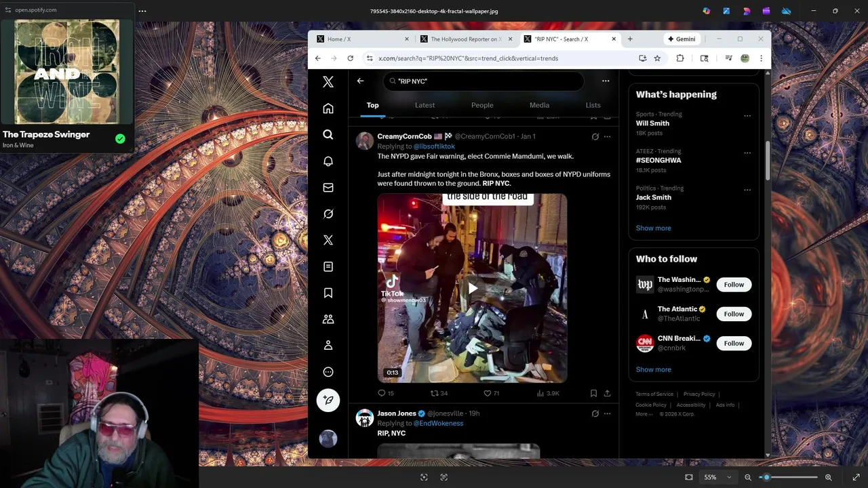The height and width of the screenshot is (488, 868).
Task: Open Jason Jones profile name
Action: (397, 413)
